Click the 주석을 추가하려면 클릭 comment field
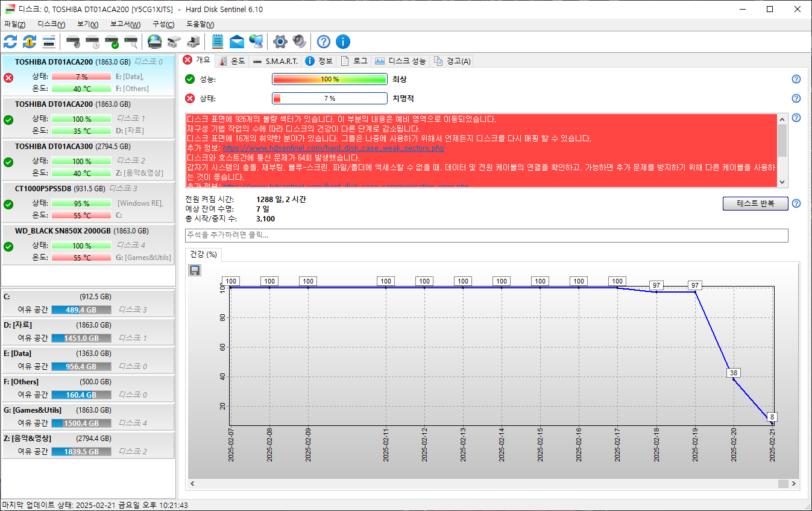The width and height of the screenshot is (812, 511). click(486, 235)
